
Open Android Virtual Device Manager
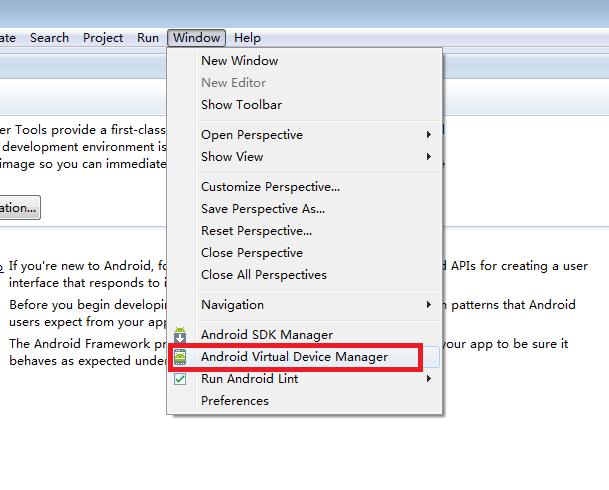coord(304,357)
